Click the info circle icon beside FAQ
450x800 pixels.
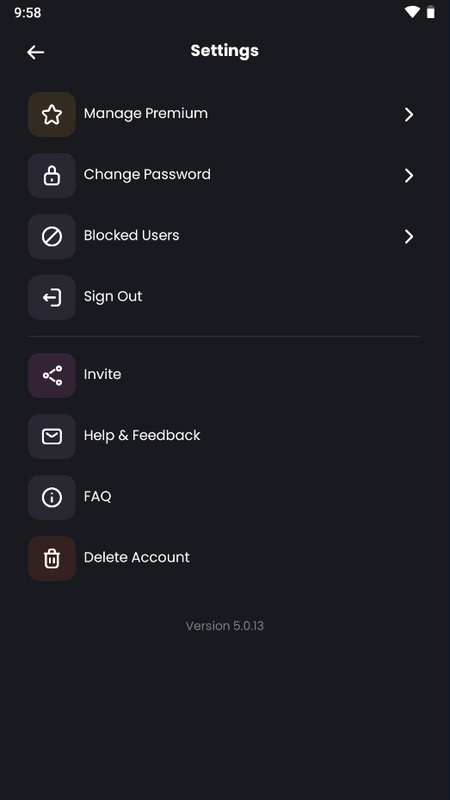click(x=52, y=497)
